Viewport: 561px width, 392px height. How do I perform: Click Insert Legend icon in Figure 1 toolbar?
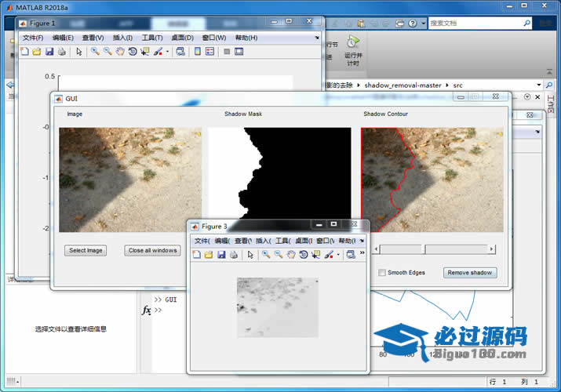[x=209, y=52]
